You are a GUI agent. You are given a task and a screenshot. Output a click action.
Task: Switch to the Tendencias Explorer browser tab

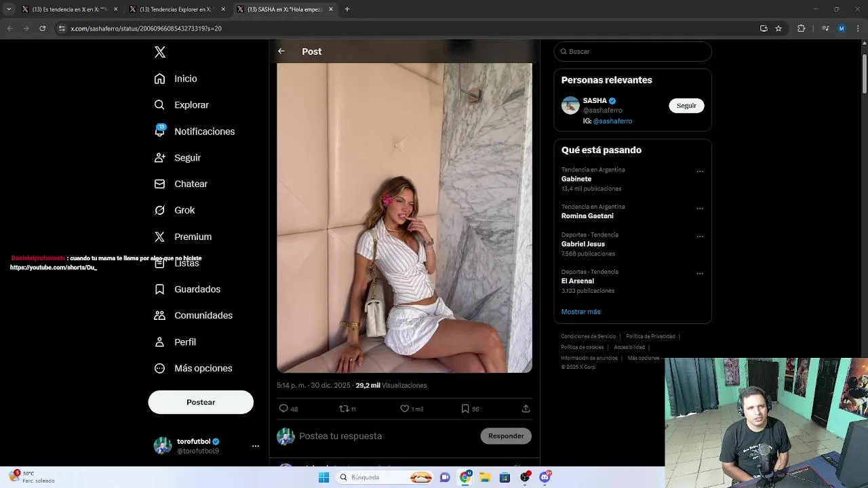pyautogui.click(x=176, y=9)
